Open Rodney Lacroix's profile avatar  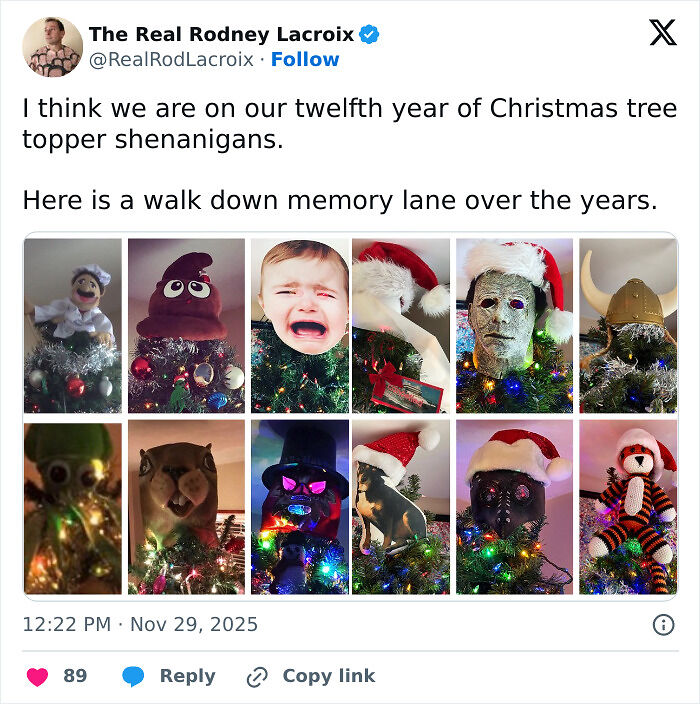point(52,46)
